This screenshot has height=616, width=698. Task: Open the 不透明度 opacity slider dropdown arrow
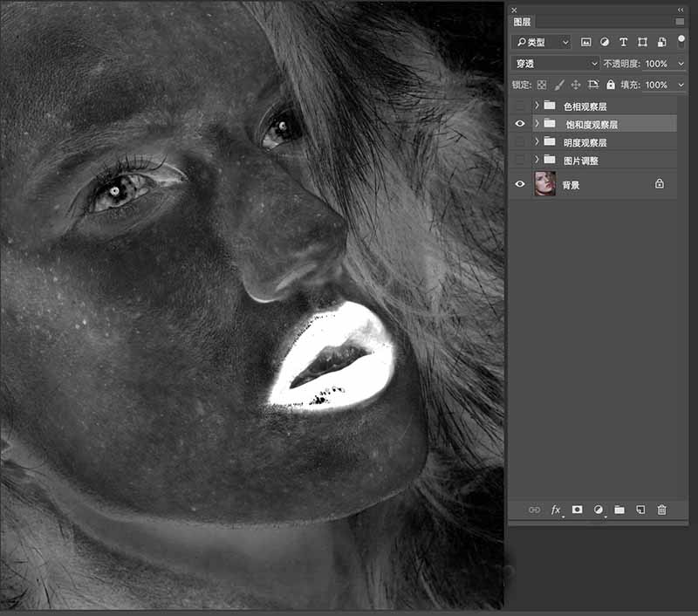pos(681,64)
